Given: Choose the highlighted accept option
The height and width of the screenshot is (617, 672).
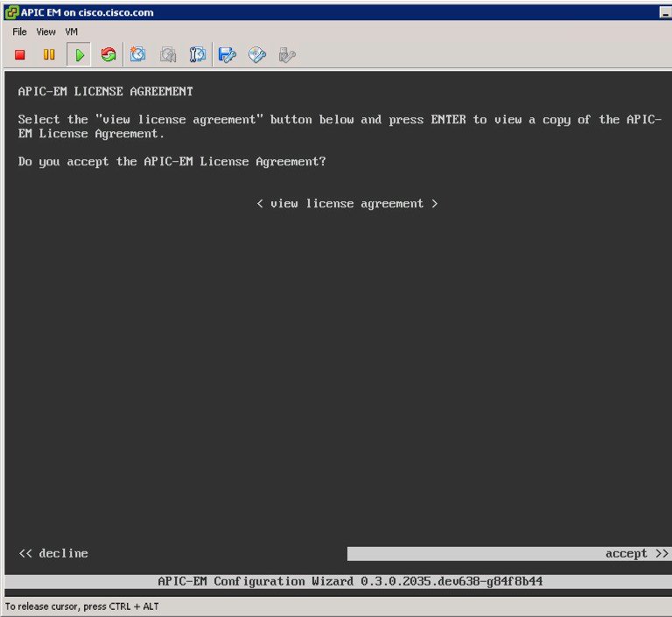Looking at the screenshot, I should coord(508,553).
